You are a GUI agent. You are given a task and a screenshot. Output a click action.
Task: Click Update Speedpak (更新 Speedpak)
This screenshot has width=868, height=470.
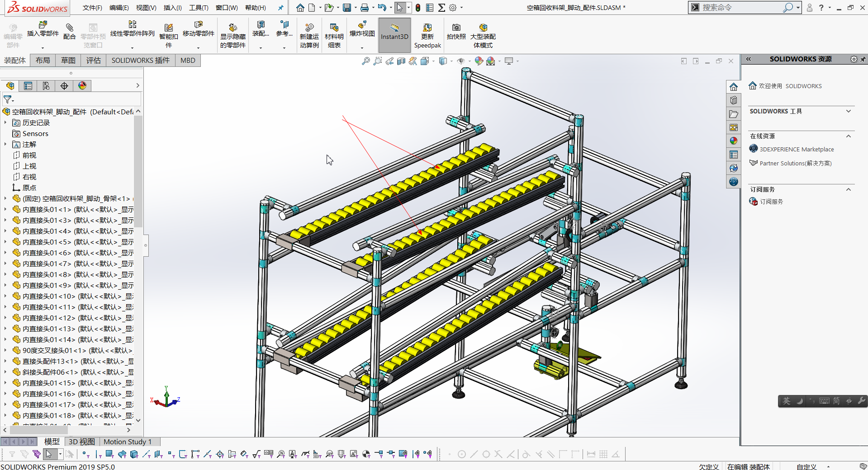point(427,35)
